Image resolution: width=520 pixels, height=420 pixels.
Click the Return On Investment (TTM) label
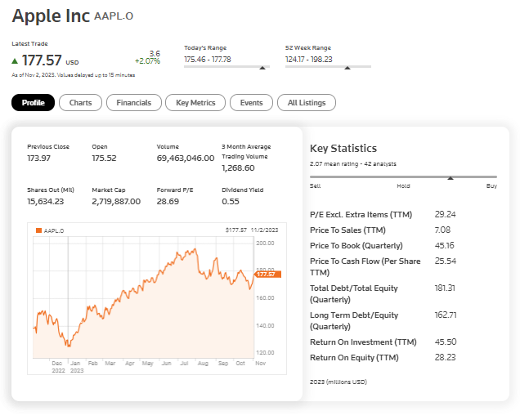(x=363, y=342)
